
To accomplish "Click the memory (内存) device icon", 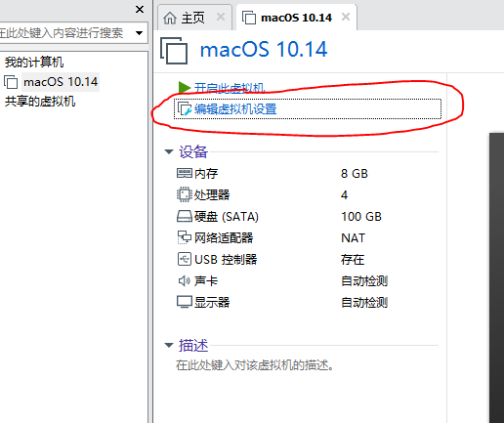I will point(185,173).
